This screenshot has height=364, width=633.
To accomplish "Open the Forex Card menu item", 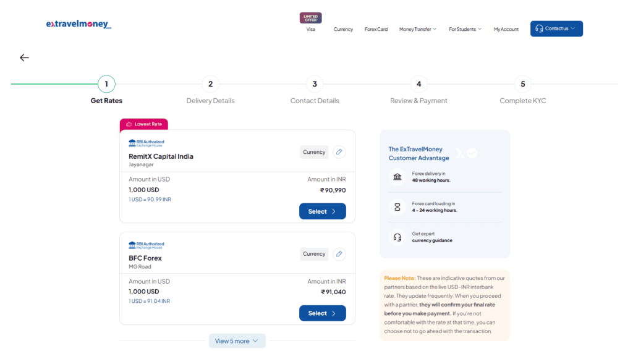I will [376, 28].
